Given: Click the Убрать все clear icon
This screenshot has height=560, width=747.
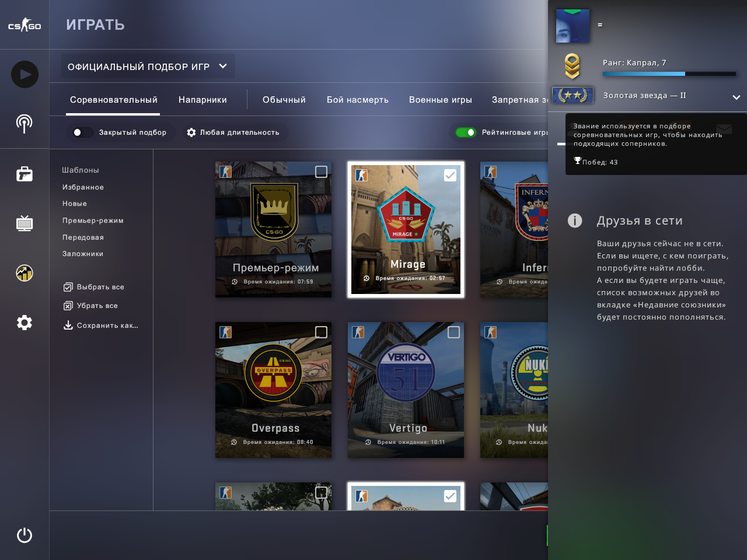Looking at the screenshot, I should tap(68, 306).
